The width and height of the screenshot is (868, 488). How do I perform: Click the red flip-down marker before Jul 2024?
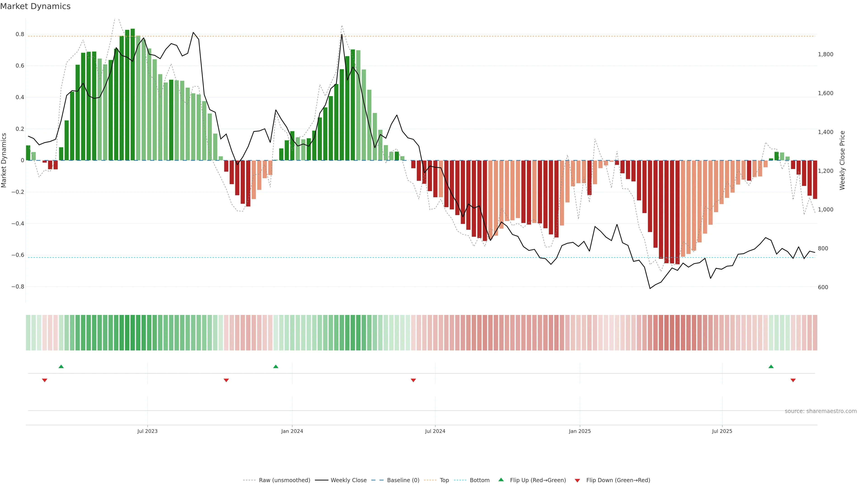(413, 380)
